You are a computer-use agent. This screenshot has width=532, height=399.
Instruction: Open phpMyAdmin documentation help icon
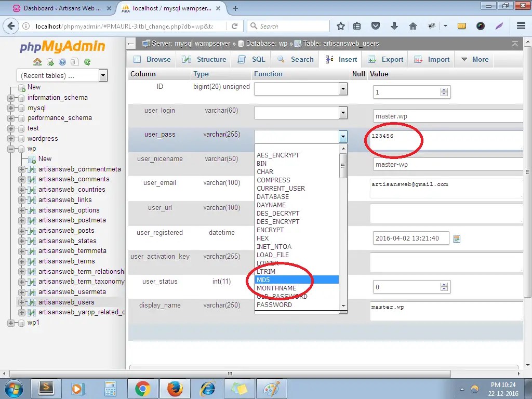[62, 62]
